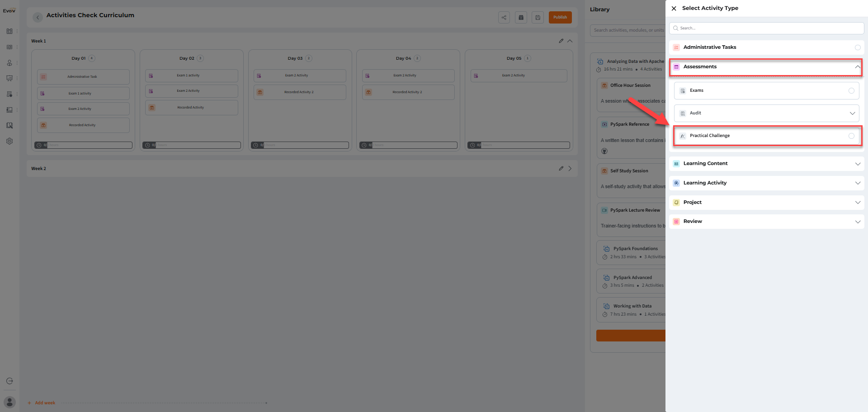Collapse Week 1 using its chevron
The width and height of the screenshot is (868, 412).
(570, 41)
